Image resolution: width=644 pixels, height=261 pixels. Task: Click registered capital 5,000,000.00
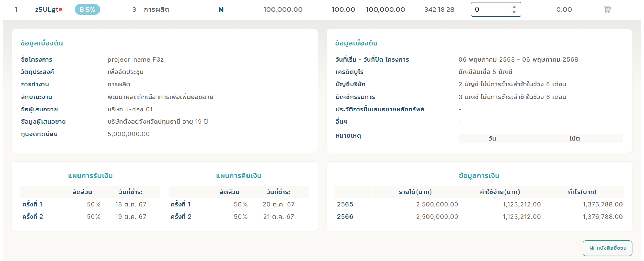129,134
